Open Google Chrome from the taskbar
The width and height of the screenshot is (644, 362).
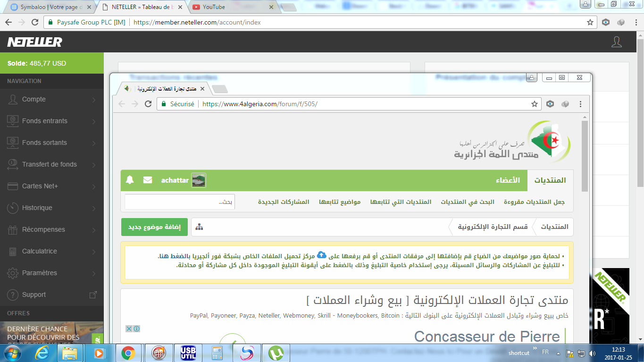click(x=128, y=353)
